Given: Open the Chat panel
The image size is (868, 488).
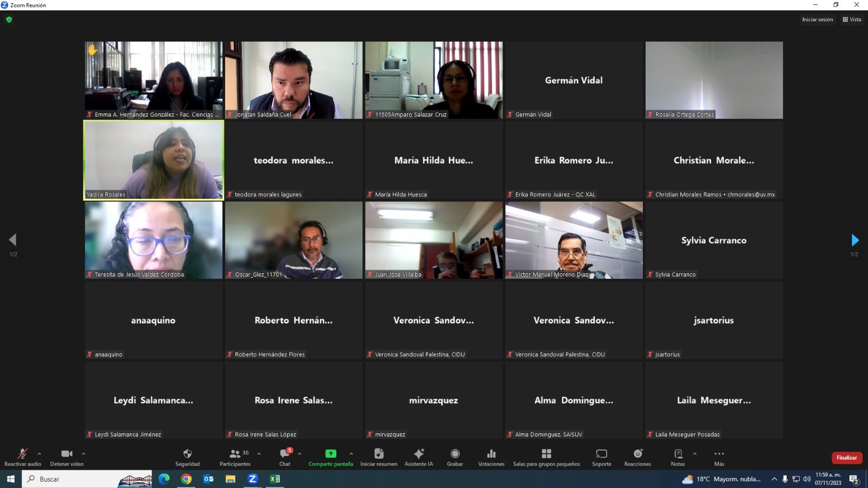Looking at the screenshot, I should [x=285, y=454].
